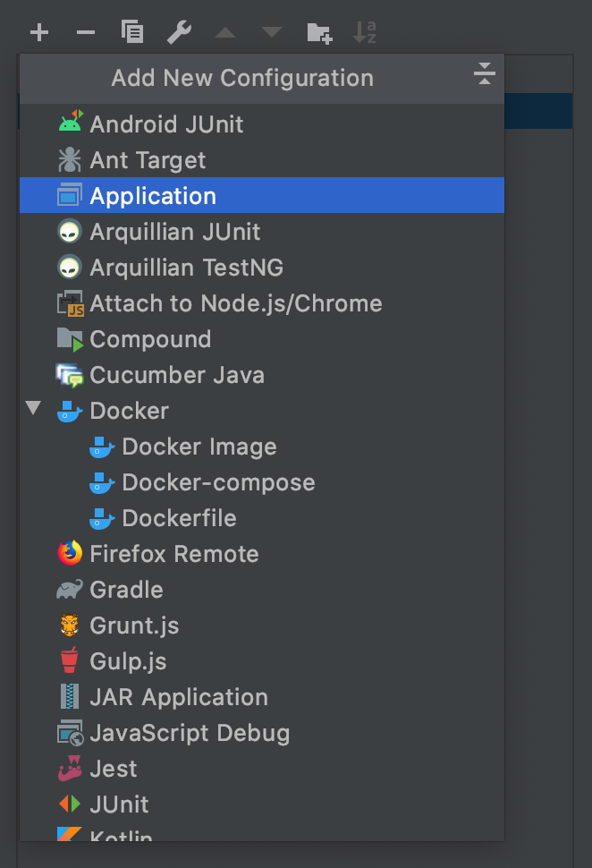
Task: Click the plus Add New Configuration button
Action: 39,32
